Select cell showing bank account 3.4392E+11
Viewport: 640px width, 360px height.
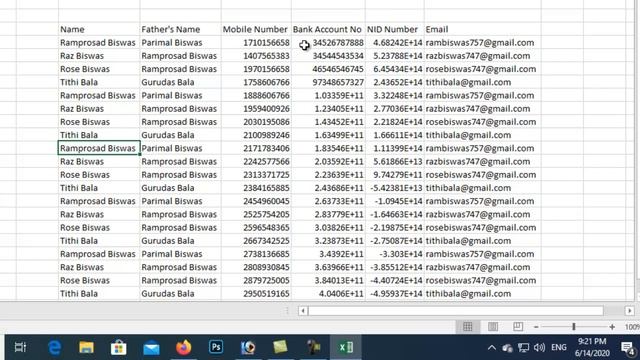pos(328,254)
